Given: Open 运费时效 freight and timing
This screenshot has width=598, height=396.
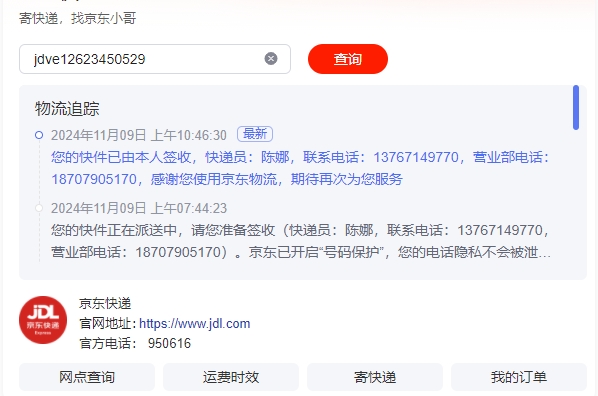Looking at the screenshot, I should pos(231,377).
